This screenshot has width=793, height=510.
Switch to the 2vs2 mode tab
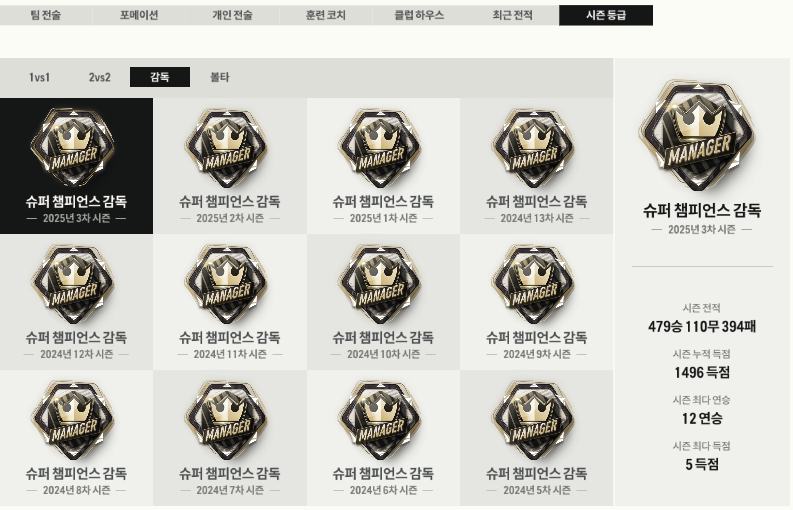coord(100,77)
